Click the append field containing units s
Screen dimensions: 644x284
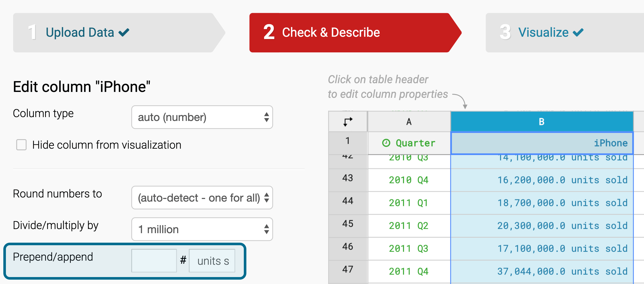coord(212,261)
